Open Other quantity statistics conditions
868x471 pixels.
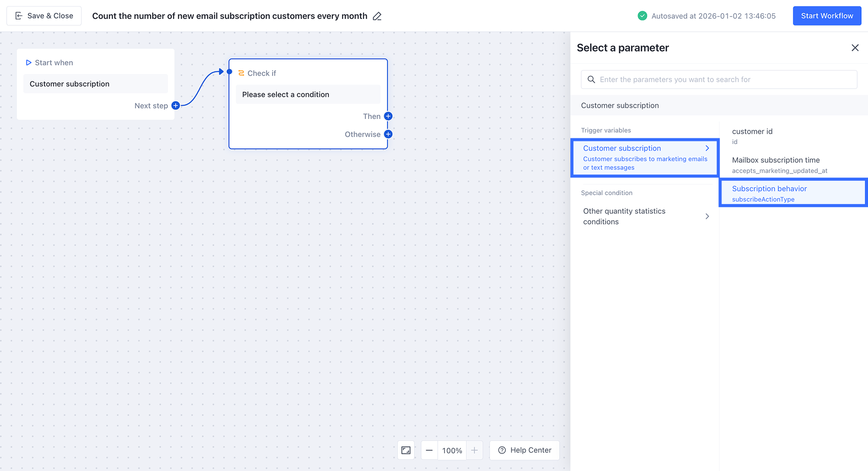[x=645, y=216]
